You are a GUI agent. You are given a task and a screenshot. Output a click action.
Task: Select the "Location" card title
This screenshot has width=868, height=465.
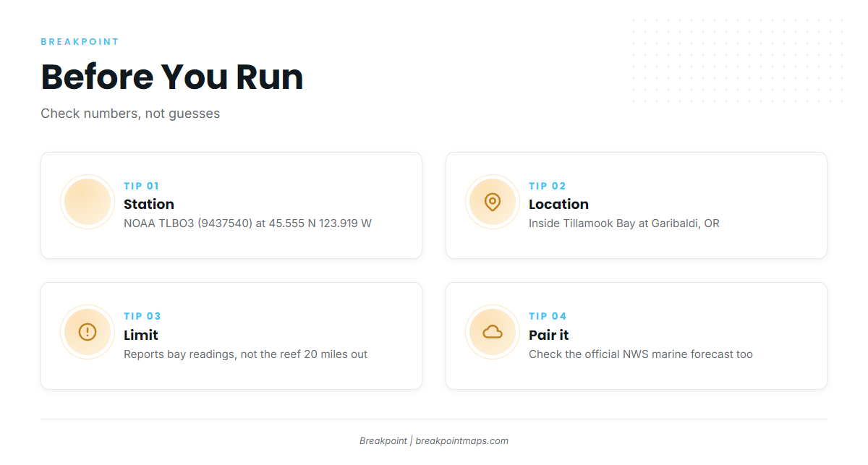[558, 204]
